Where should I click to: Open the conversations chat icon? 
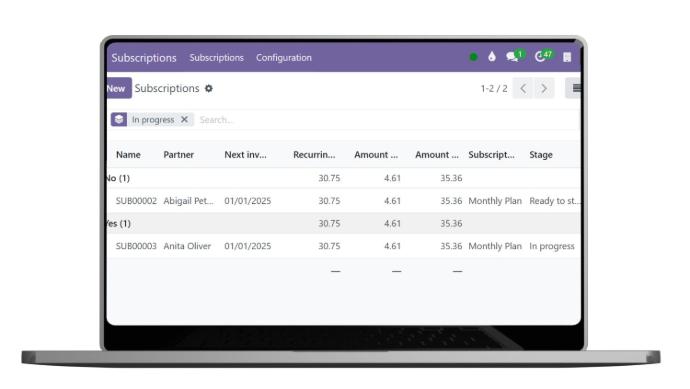pos(512,57)
